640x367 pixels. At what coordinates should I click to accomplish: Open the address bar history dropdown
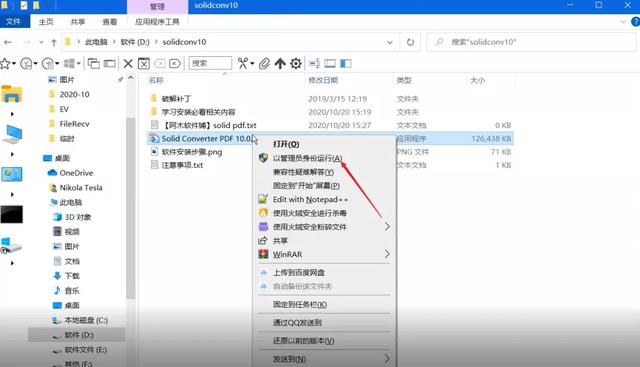point(390,42)
